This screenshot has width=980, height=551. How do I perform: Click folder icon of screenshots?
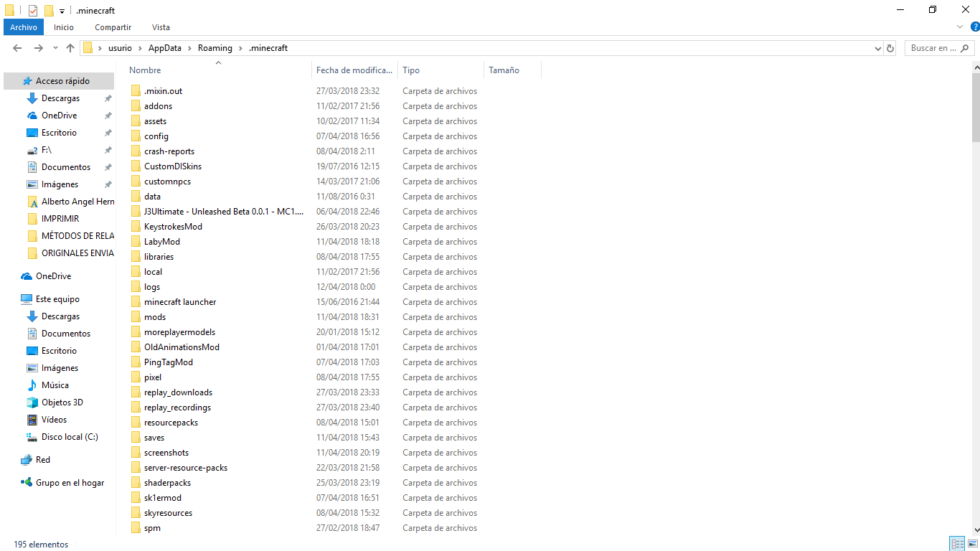tap(136, 453)
